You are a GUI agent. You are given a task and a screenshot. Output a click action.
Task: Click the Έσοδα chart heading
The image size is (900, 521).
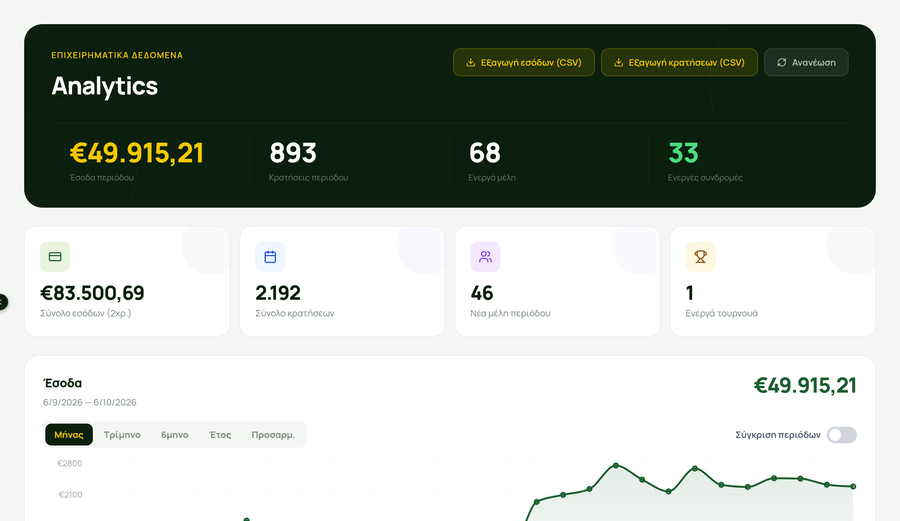pos(63,383)
